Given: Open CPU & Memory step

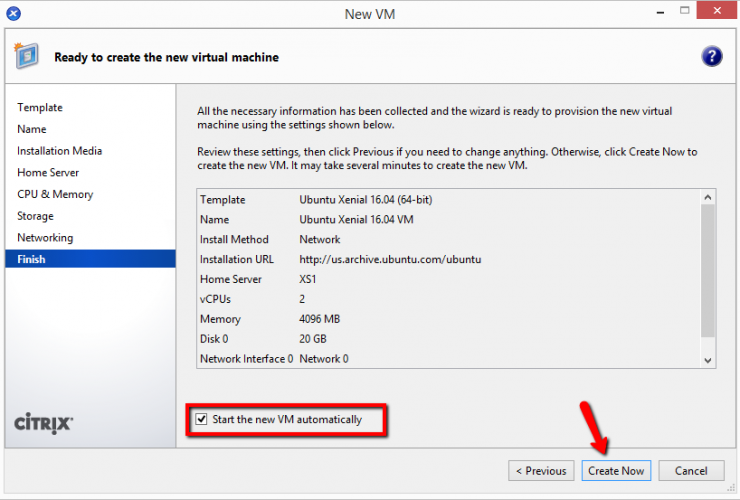Looking at the screenshot, I should pyautogui.click(x=55, y=195).
